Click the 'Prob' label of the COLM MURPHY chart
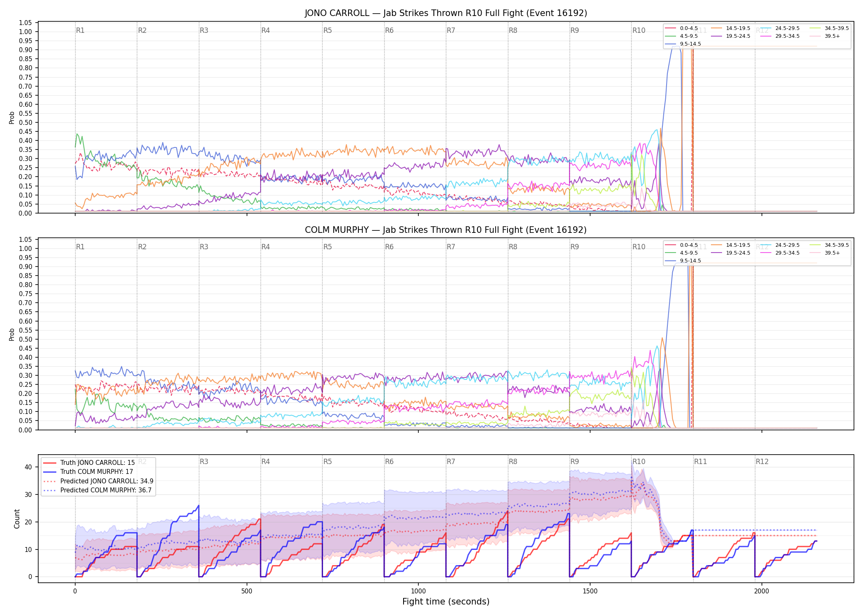Screen dimensions: 863x616 coord(12,335)
